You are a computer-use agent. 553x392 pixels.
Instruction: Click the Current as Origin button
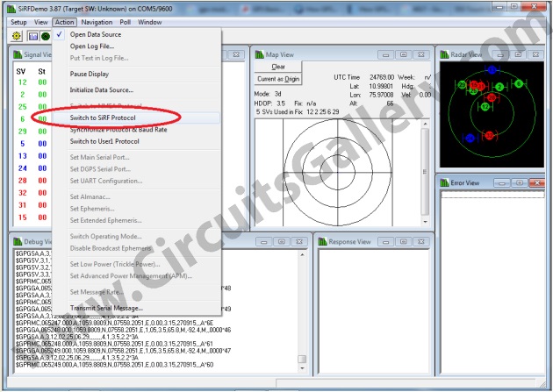[277, 80]
